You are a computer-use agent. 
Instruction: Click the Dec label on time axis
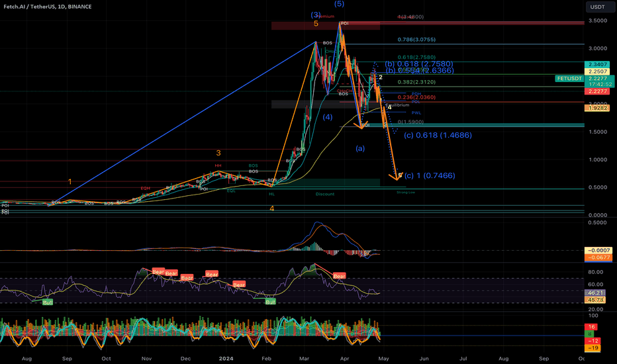coord(186,359)
